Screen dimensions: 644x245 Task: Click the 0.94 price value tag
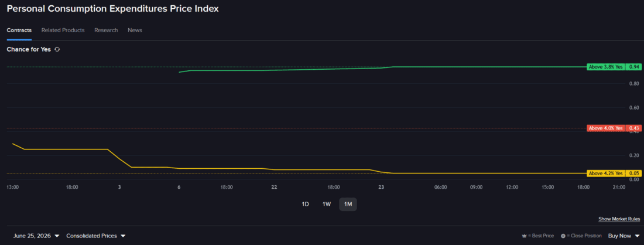[x=633, y=67]
